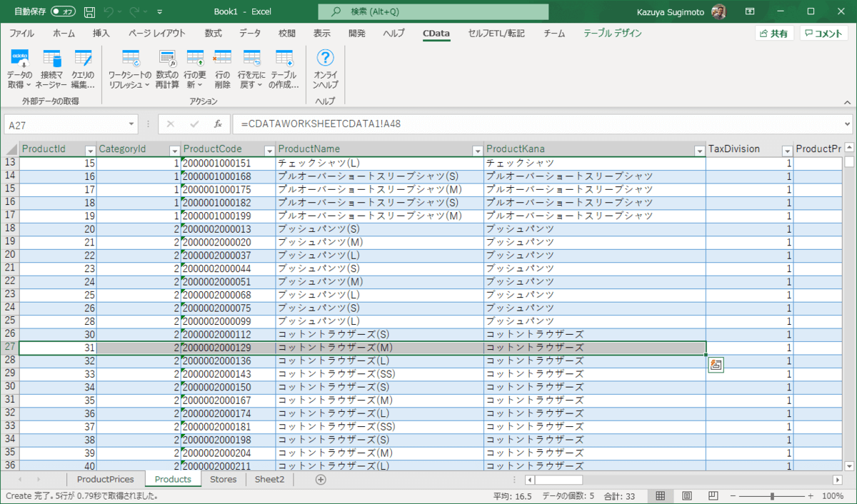
Task: Select the cell with ProductId 40
Action: [58, 466]
